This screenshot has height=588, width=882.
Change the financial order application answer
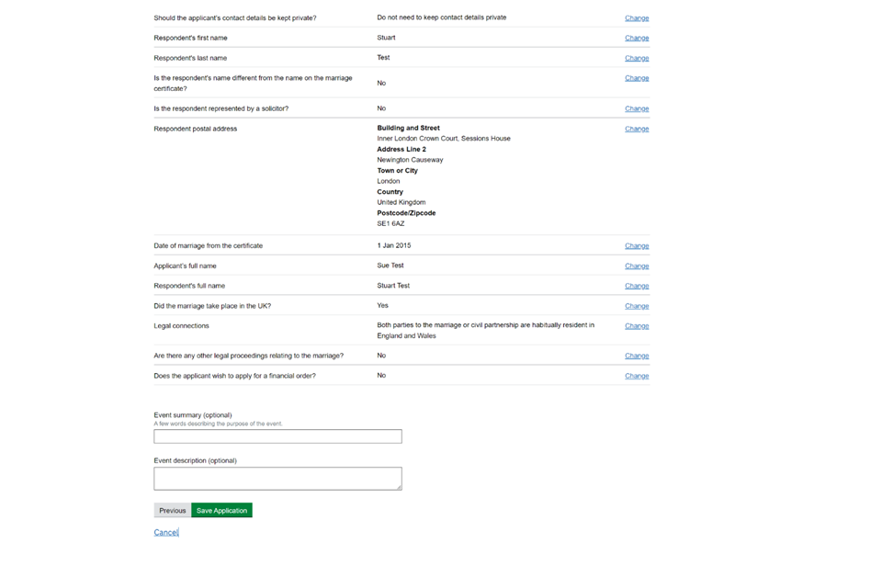coord(636,377)
